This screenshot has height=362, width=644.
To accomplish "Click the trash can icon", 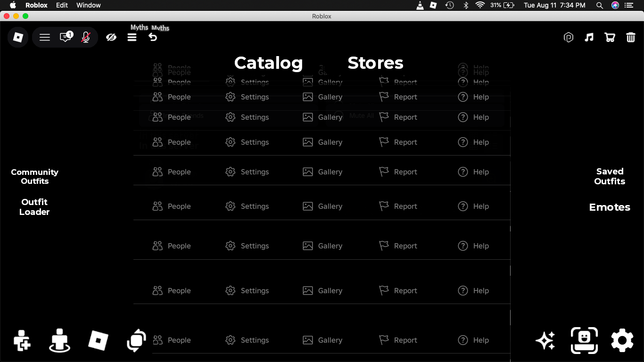I will (x=631, y=37).
